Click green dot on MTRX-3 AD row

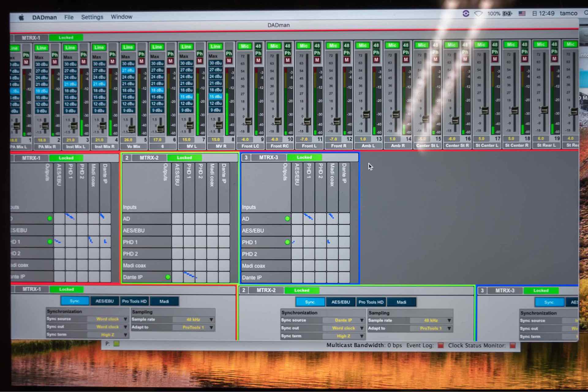pyautogui.click(x=287, y=219)
